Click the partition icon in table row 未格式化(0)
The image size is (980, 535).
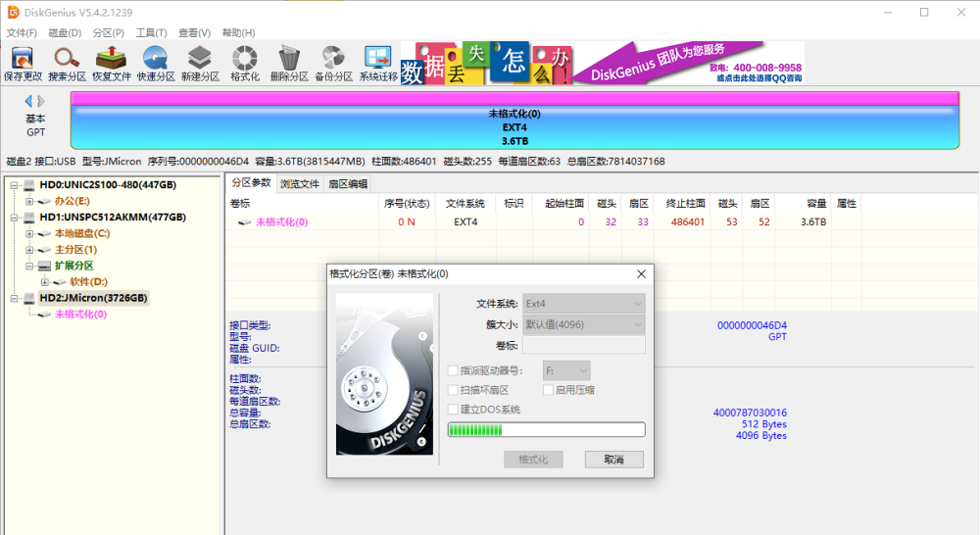pyautogui.click(x=244, y=222)
